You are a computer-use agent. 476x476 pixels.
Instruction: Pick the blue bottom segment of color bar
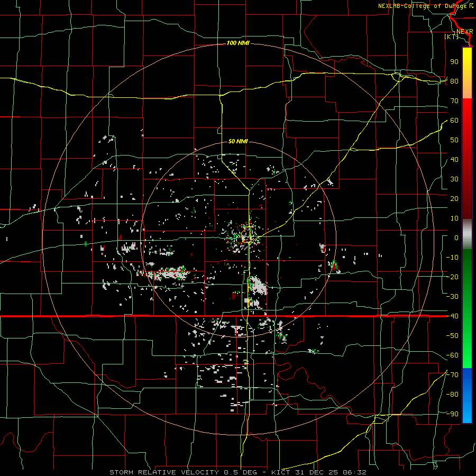[467, 396]
